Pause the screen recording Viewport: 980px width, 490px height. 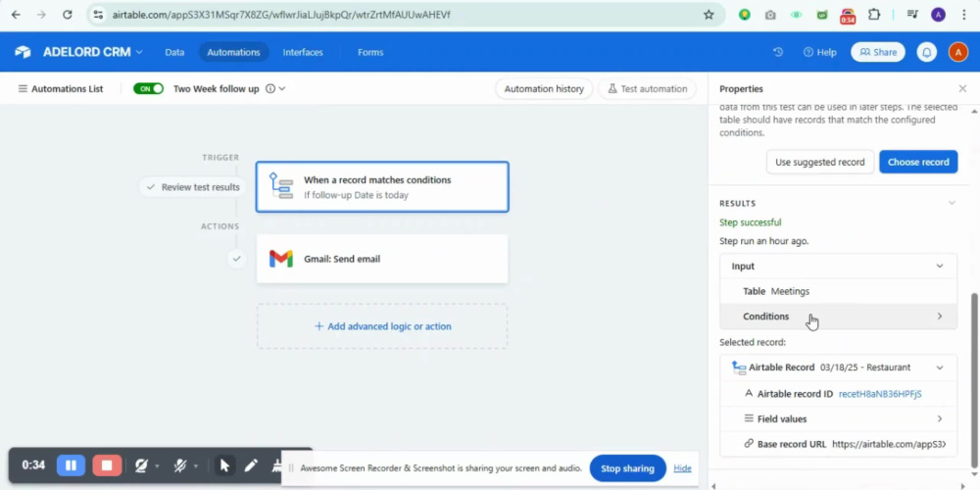coord(71,465)
